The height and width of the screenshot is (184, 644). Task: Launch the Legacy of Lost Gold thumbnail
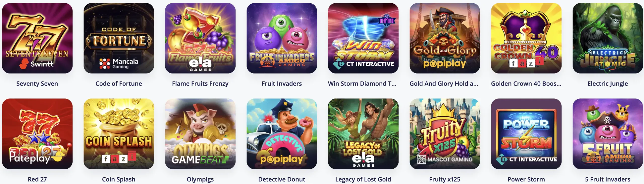pyautogui.click(x=363, y=134)
